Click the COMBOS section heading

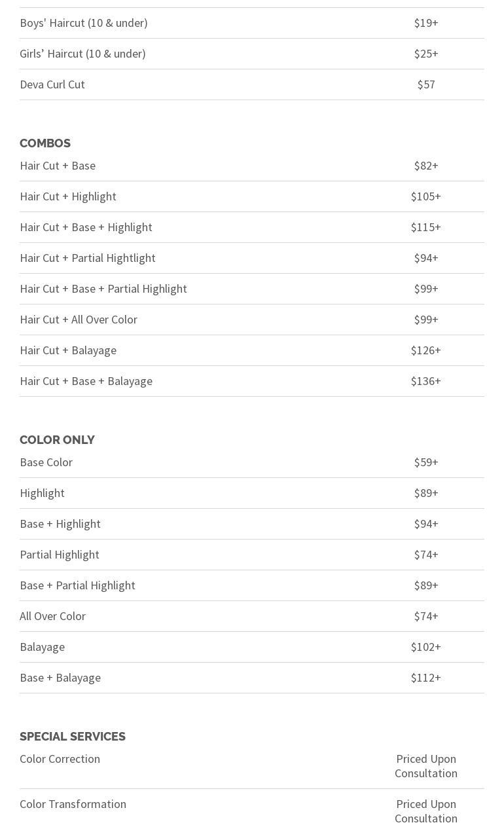pyautogui.click(x=45, y=143)
